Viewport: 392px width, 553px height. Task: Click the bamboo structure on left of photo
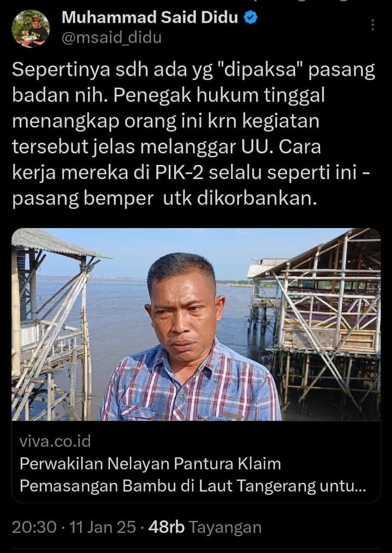click(x=53, y=324)
